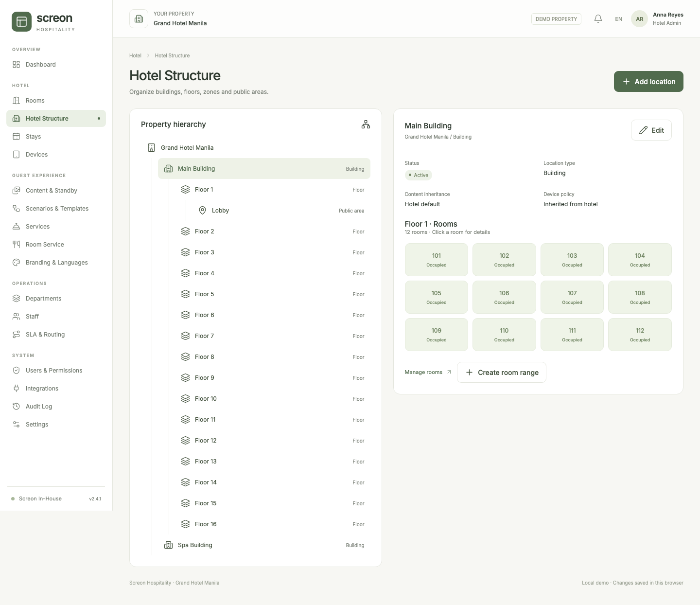
Task: Open room 112 card
Action: point(640,335)
